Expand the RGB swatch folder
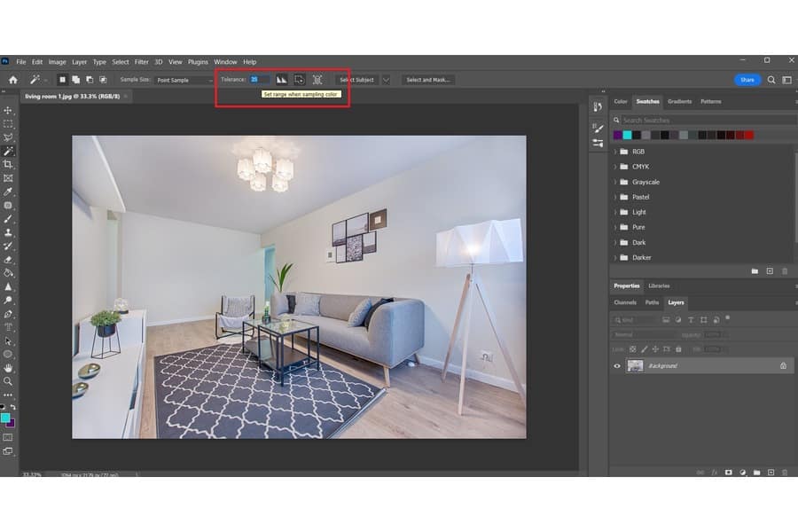The width and height of the screenshot is (798, 532). point(614,152)
